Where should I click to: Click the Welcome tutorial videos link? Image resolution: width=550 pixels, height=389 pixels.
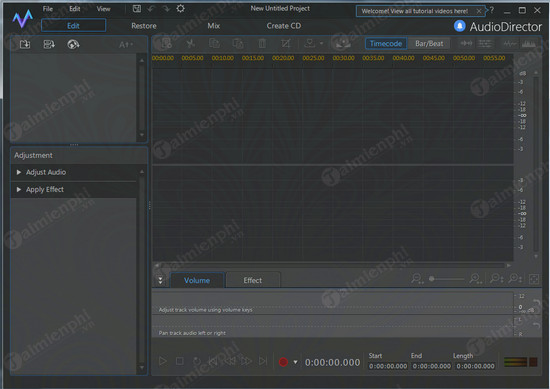point(415,11)
